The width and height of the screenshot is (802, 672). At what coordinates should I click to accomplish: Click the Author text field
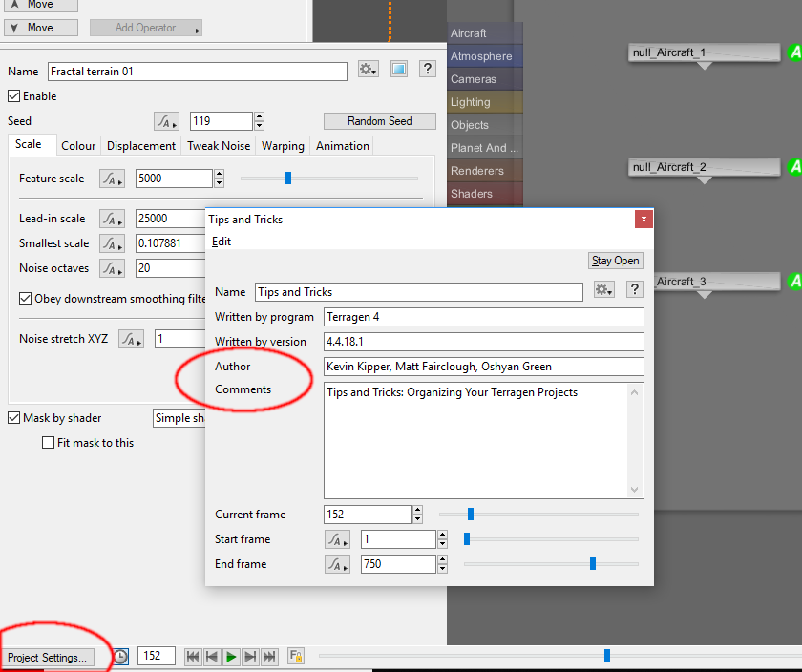pyautogui.click(x=483, y=367)
